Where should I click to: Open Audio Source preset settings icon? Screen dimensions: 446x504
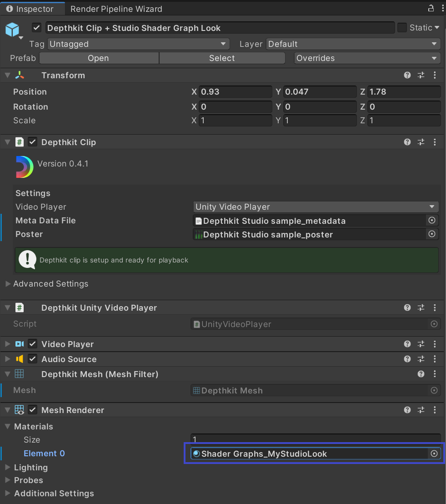pyautogui.click(x=421, y=359)
